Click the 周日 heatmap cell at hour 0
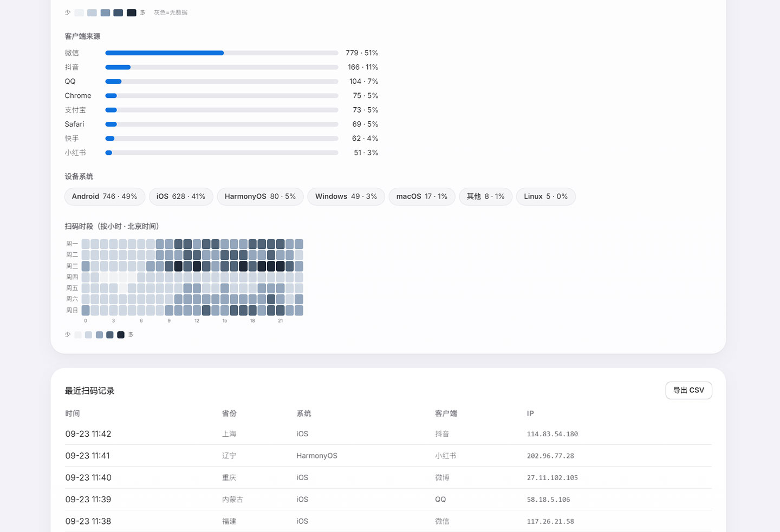 86,311
